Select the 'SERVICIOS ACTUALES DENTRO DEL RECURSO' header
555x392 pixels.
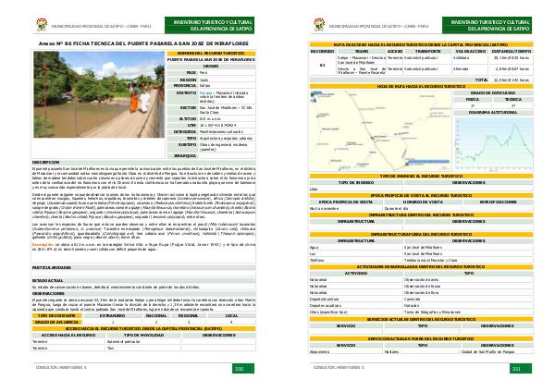(421, 320)
